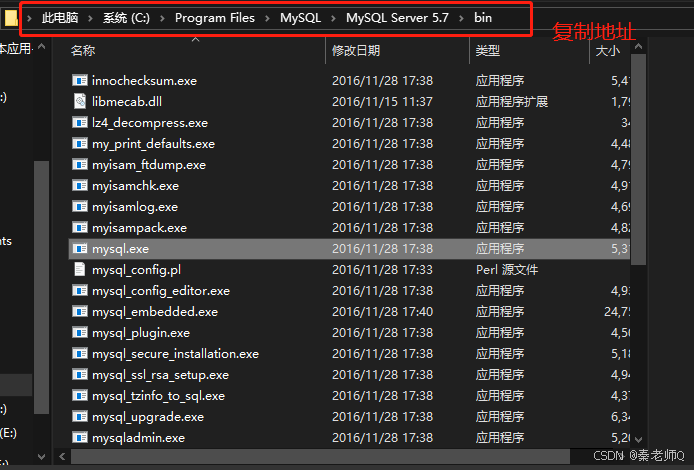The image size is (694, 470).
Task: Select the mysql_upgrade.exe file name
Action: (x=148, y=417)
